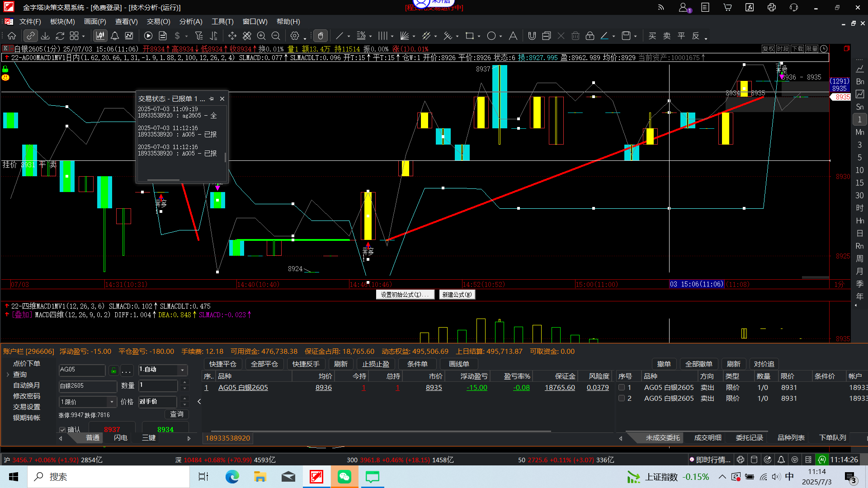Click the zoom in magnifier icon
Viewport: 868px width, 488px height.
(x=261, y=36)
